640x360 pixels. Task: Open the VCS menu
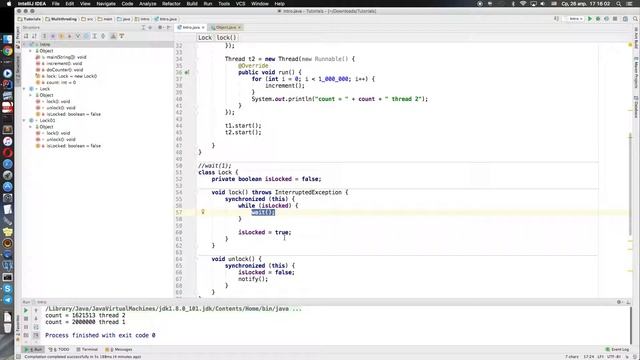[240, 4]
